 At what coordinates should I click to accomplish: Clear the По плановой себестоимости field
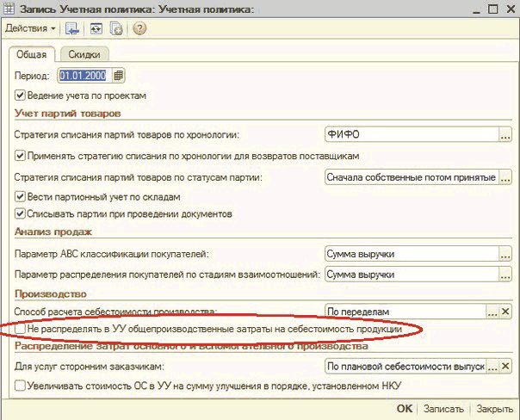[x=505, y=367]
